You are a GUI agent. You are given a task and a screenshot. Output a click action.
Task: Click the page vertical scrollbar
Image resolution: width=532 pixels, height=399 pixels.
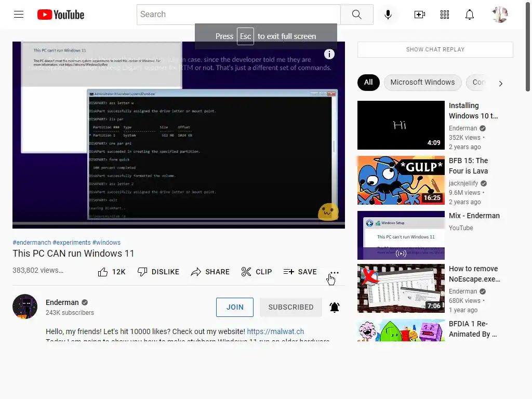point(528,46)
